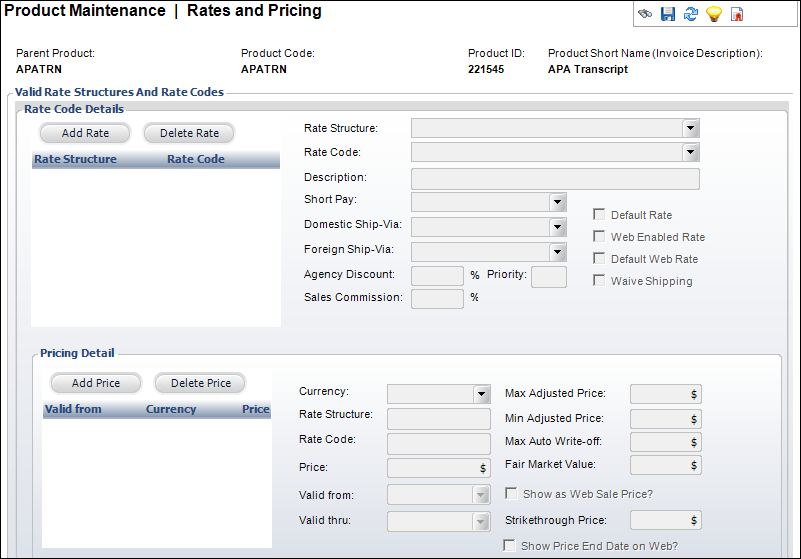Refresh using the blue arrows icon
The width and height of the screenshot is (801, 559).
[691, 14]
